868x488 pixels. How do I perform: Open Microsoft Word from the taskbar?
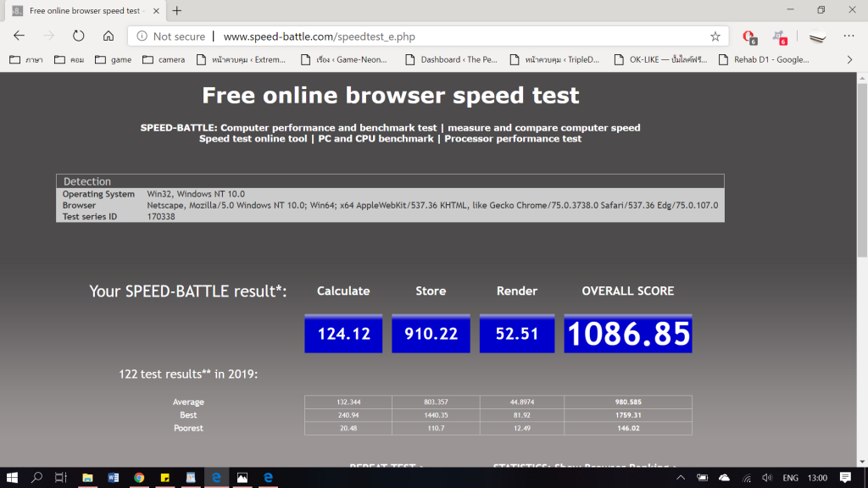pyautogui.click(x=114, y=478)
